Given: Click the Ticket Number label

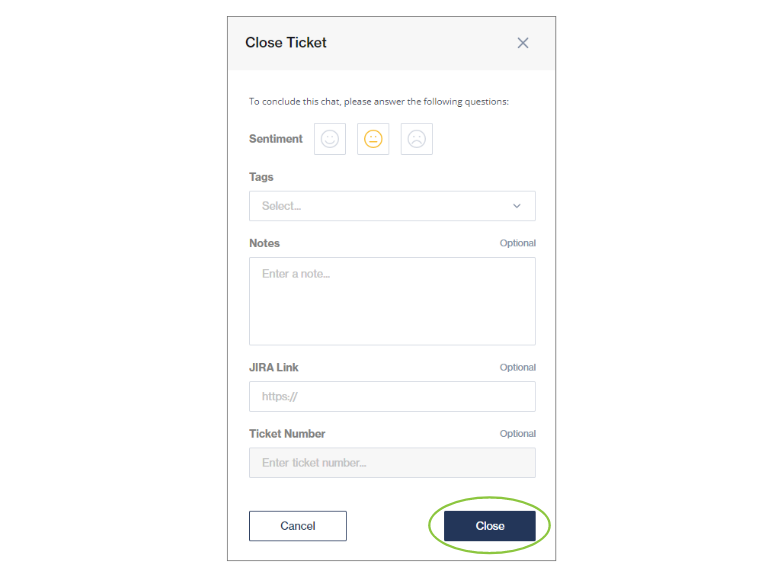Looking at the screenshot, I should point(287,434).
